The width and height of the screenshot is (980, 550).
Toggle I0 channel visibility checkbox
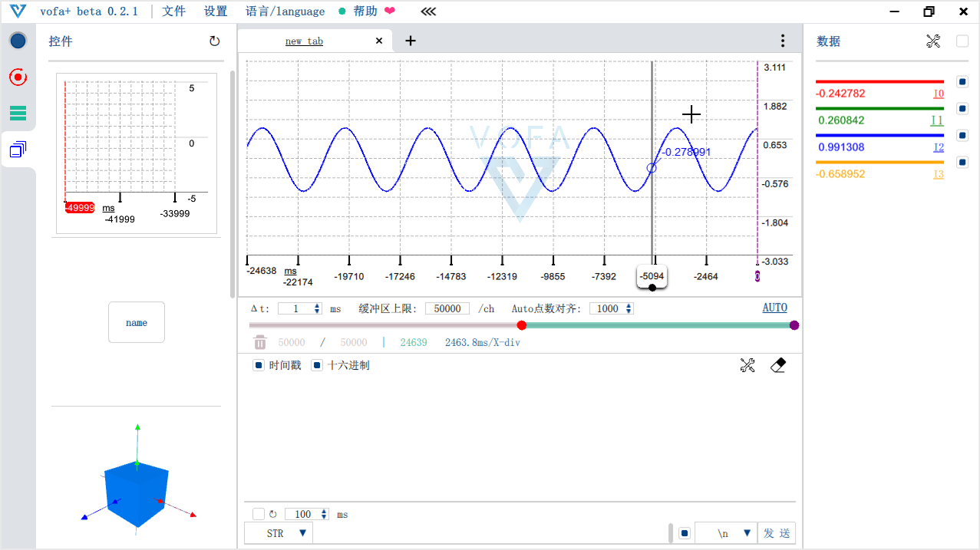coord(962,81)
